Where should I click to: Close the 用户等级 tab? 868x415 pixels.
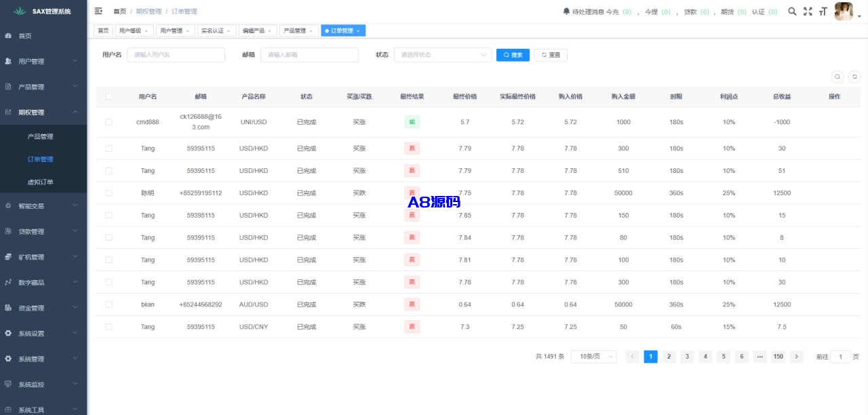(x=146, y=31)
